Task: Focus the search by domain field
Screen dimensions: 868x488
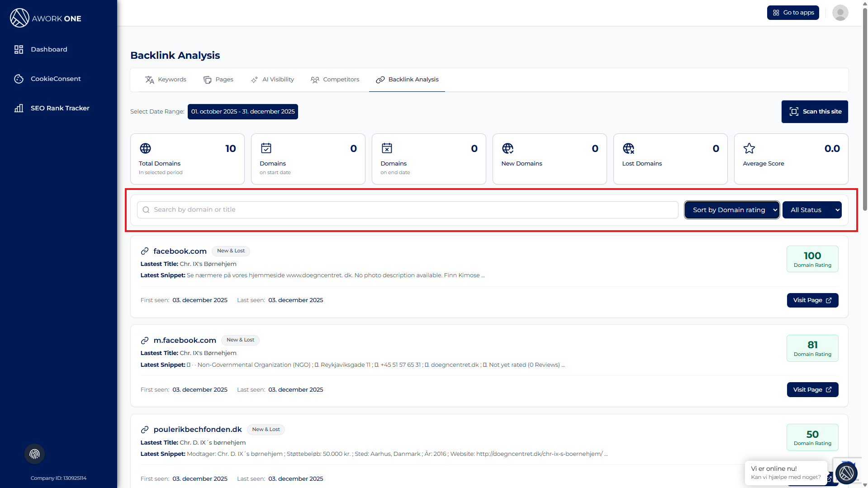Action: [x=407, y=210]
